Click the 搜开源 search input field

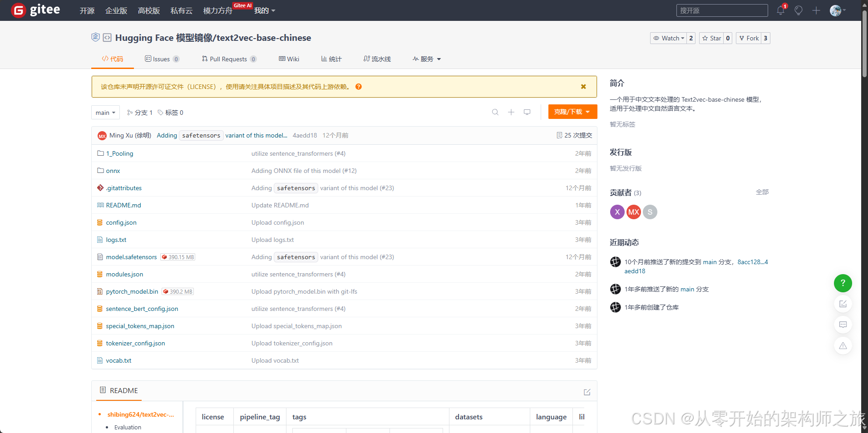pyautogui.click(x=722, y=10)
